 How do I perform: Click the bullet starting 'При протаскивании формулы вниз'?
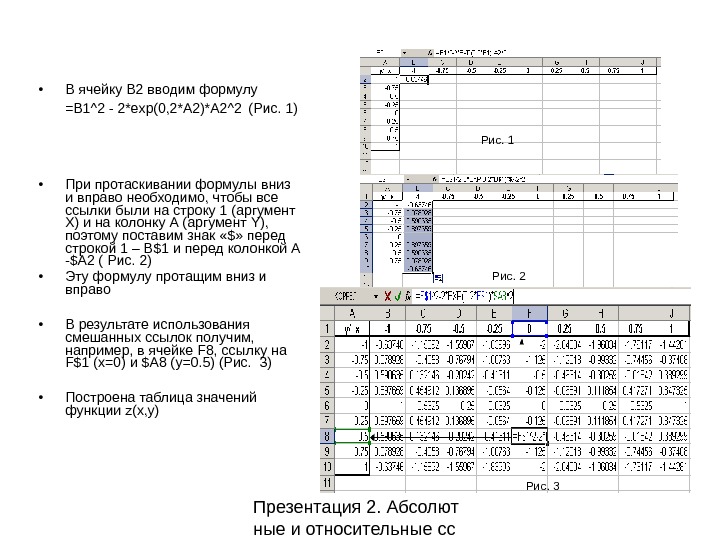(182, 222)
